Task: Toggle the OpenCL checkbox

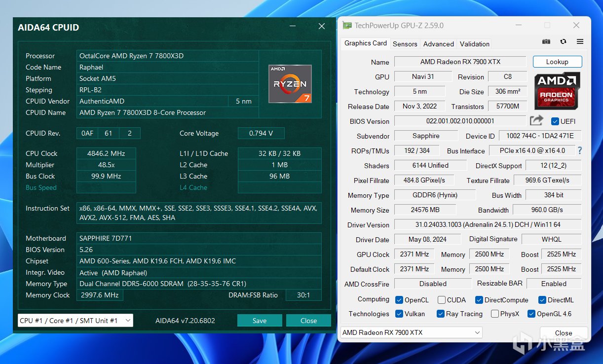Action: coord(399,300)
